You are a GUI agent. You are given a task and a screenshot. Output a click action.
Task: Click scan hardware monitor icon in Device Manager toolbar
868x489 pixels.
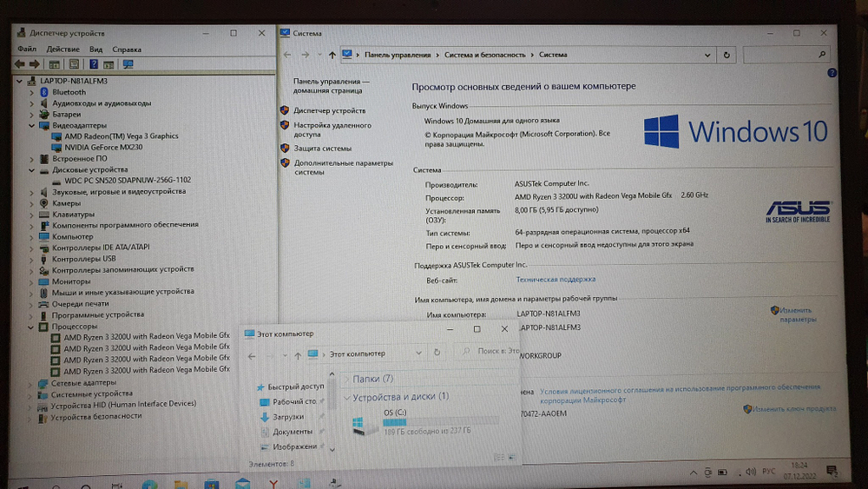tap(128, 64)
